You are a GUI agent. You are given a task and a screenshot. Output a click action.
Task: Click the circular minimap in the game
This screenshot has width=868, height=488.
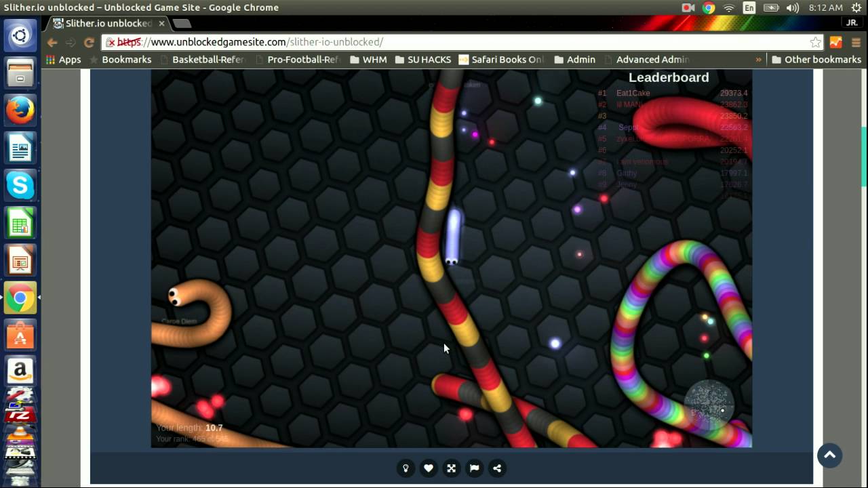coord(709,405)
